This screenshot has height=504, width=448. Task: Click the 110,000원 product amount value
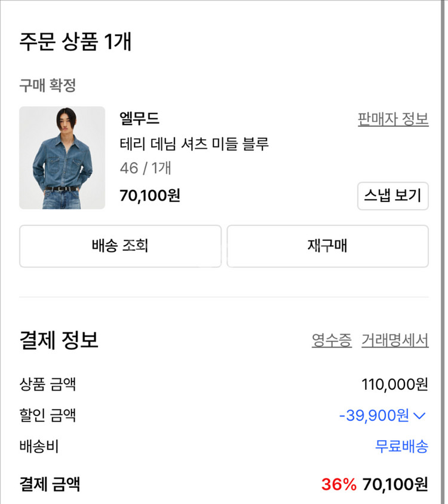[395, 384]
